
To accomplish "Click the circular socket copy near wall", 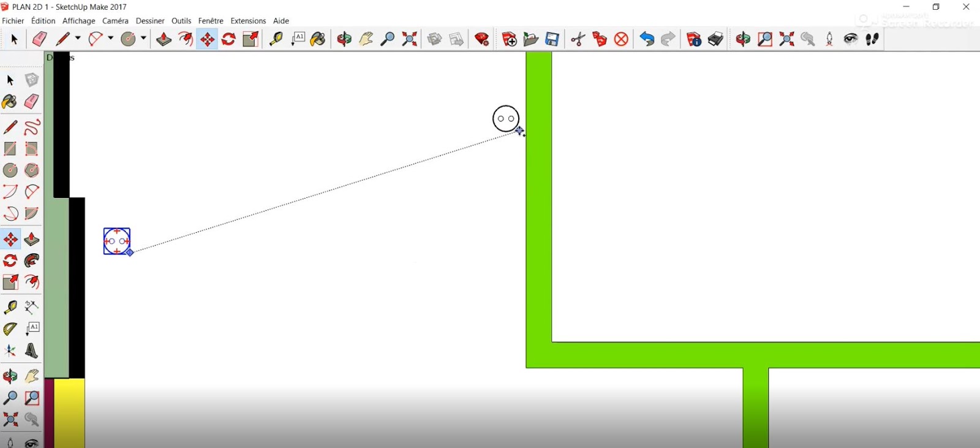I will click(506, 119).
